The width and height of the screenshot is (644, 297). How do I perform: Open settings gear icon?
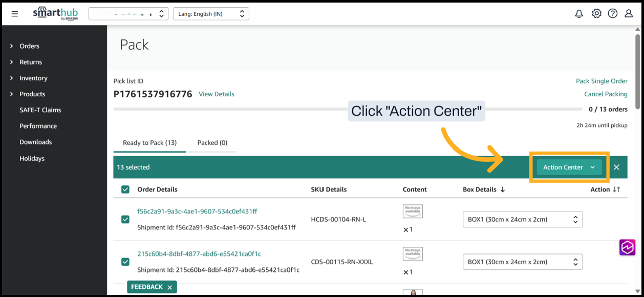click(x=596, y=14)
